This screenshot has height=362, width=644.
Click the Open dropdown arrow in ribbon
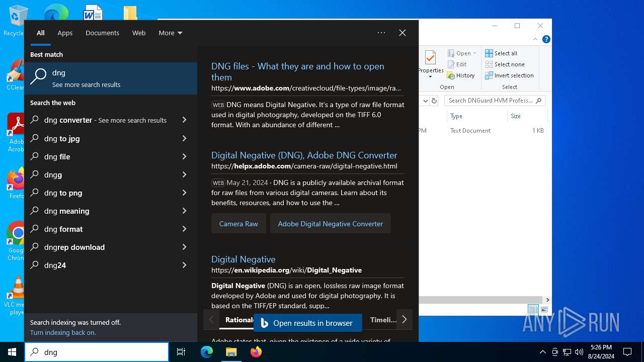pyautogui.click(x=474, y=53)
